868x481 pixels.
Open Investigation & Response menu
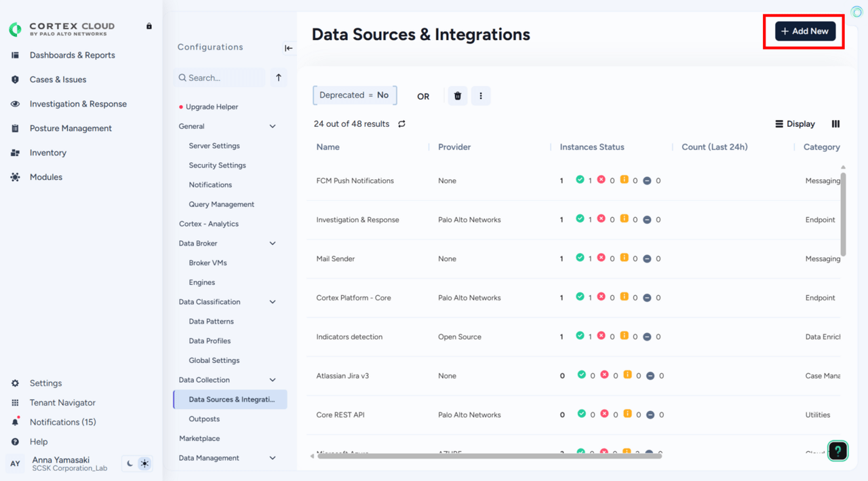point(78,104)
